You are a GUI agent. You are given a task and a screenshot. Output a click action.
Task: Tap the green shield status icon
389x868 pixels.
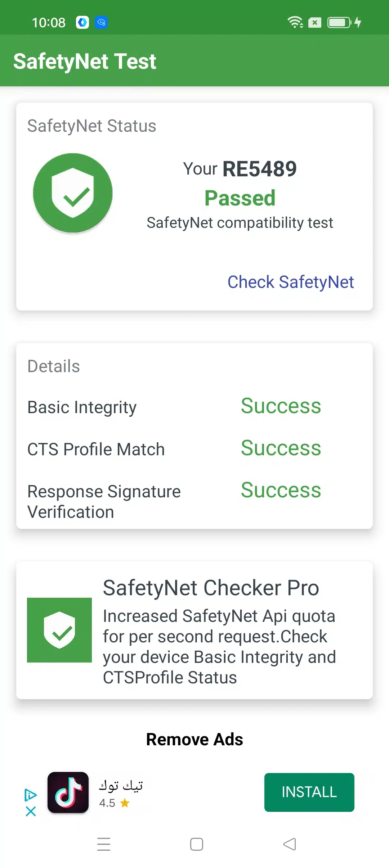[73, 193]
